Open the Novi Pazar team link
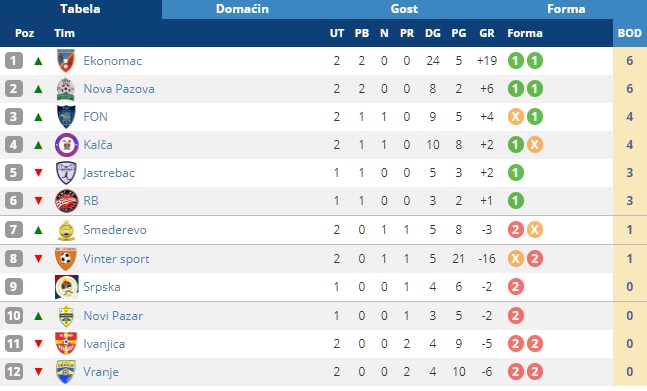This screenshot has width=647, height=391. [x=113, y=316]
